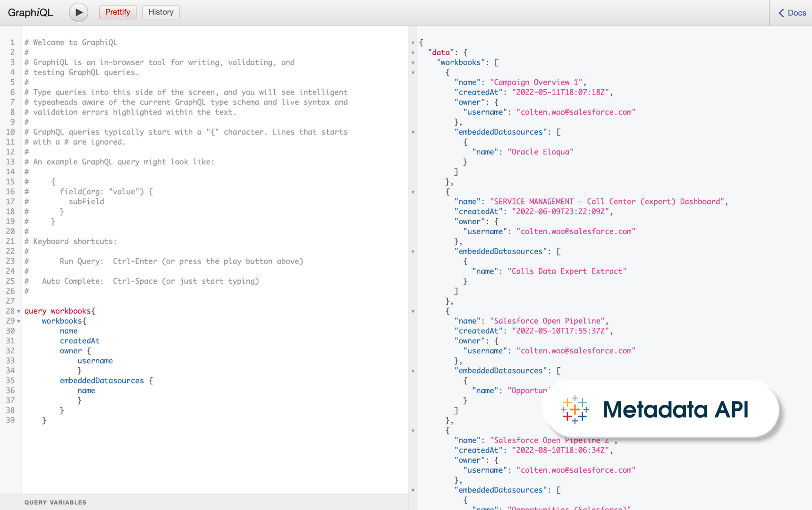The width and height of the screenshot is (812, 510).
Task: Collapse the first embeddedDatasources array triangle
Action: point(413,133)
